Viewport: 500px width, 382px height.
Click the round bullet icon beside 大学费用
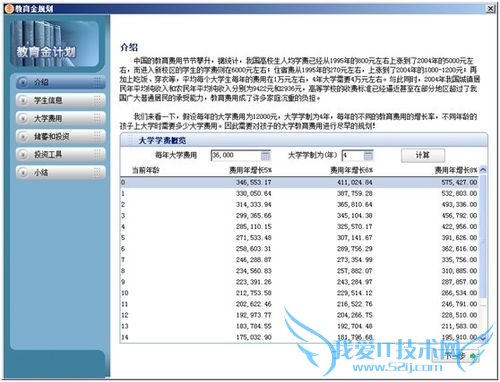tap(23, 118)
